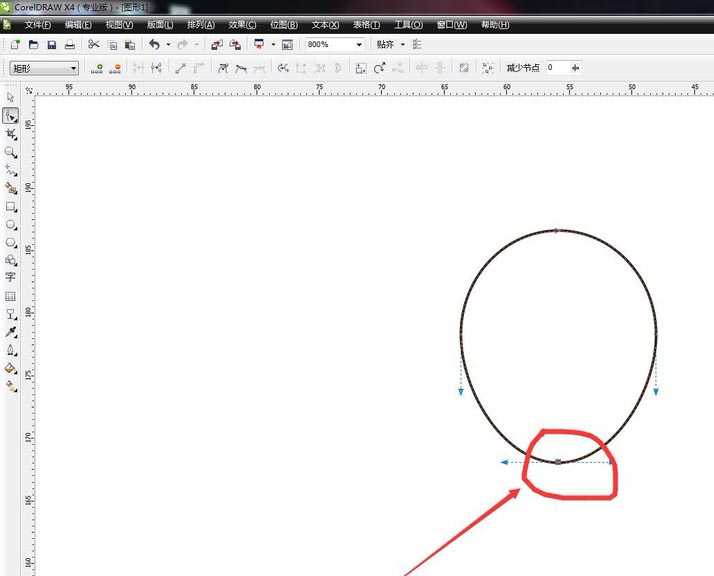Select the Ellipse tool

10,225
